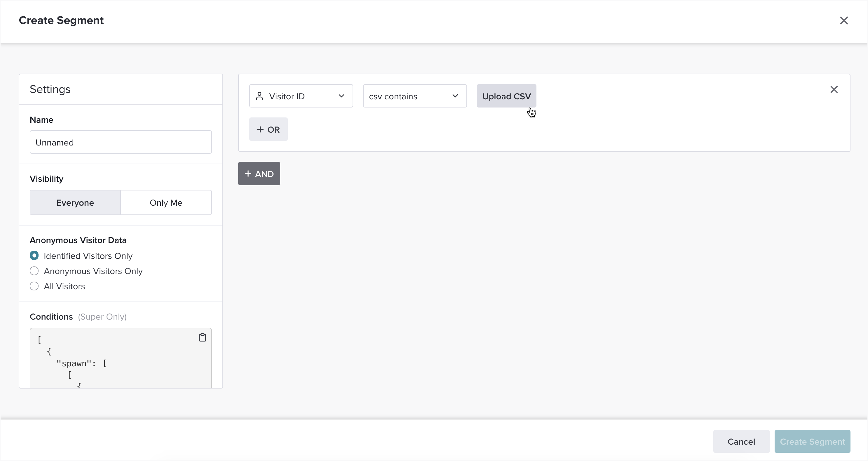The width and height of the screenshot is (868, 461).
Task: Click the dropdown arrow on Visitor ID
Action: pos(341,96)
